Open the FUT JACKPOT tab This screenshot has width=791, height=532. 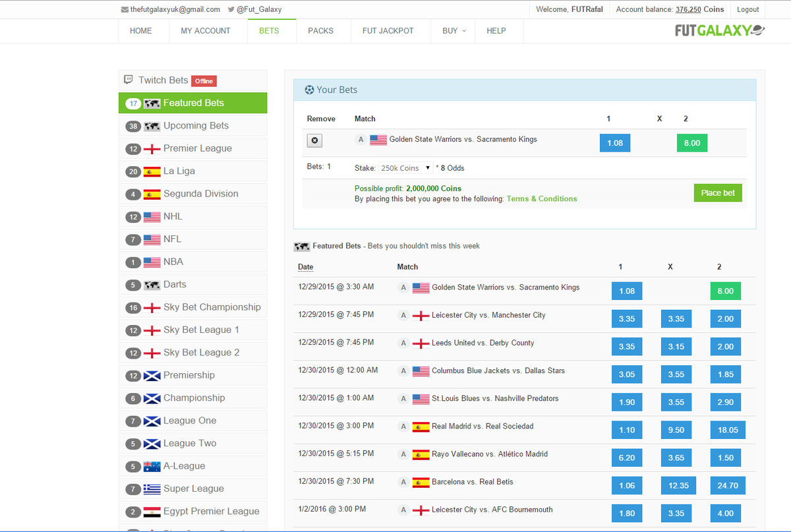[388, 30]
